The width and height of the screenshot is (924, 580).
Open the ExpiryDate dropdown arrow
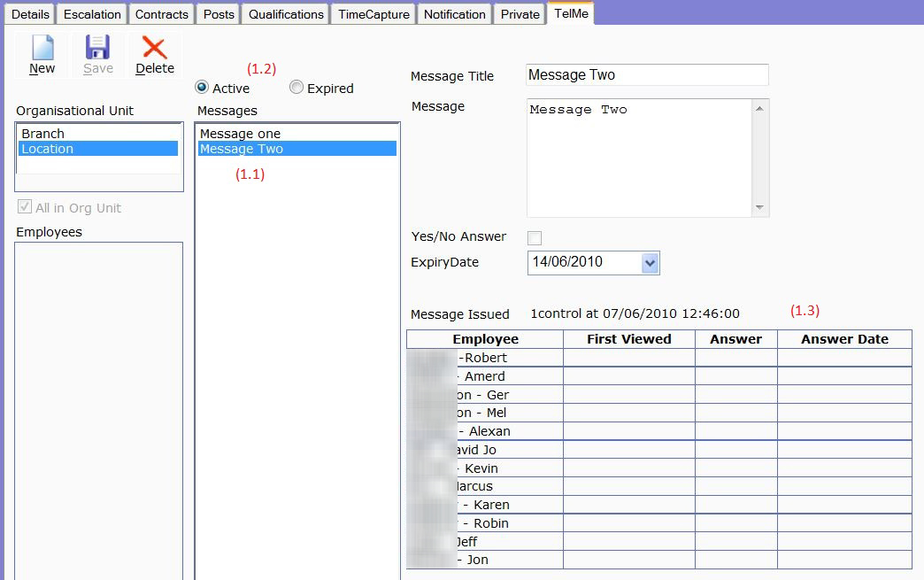coord(650,263)
